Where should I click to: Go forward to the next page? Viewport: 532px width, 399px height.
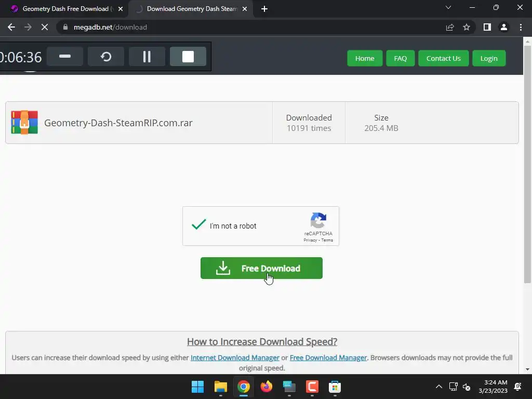(x=28, y=27)
